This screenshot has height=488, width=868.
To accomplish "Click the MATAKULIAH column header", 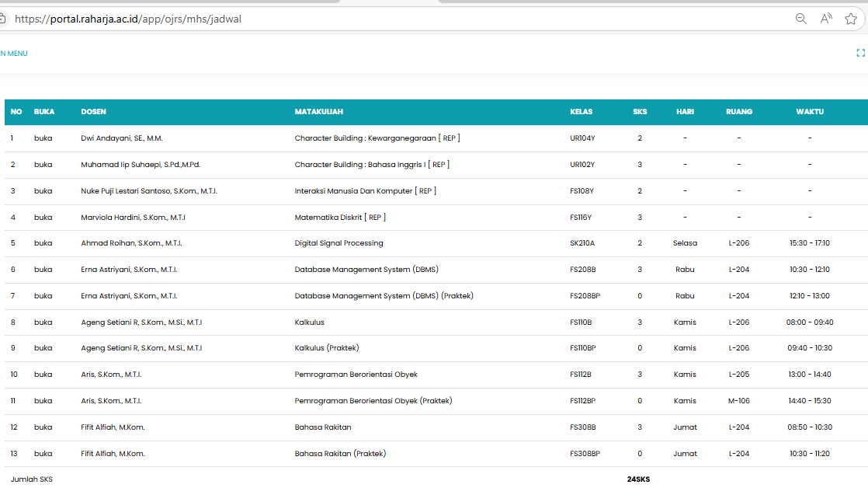I will tap(319, 112).
